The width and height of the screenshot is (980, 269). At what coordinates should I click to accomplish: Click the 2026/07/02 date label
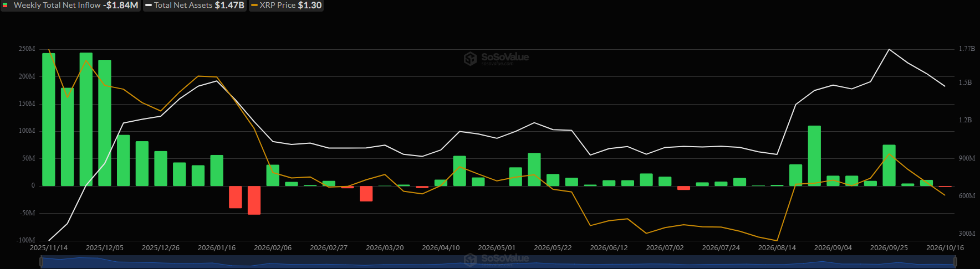(x=665, y=248)
